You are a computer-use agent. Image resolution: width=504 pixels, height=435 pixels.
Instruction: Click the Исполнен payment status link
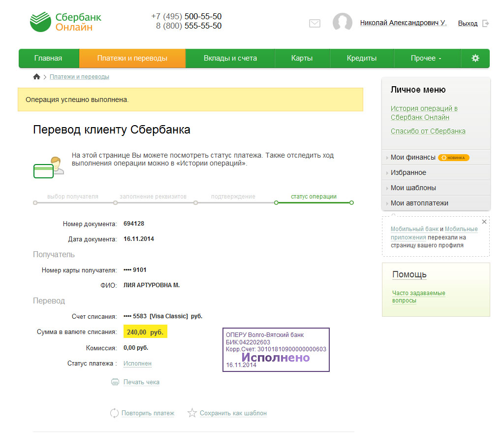137,364
